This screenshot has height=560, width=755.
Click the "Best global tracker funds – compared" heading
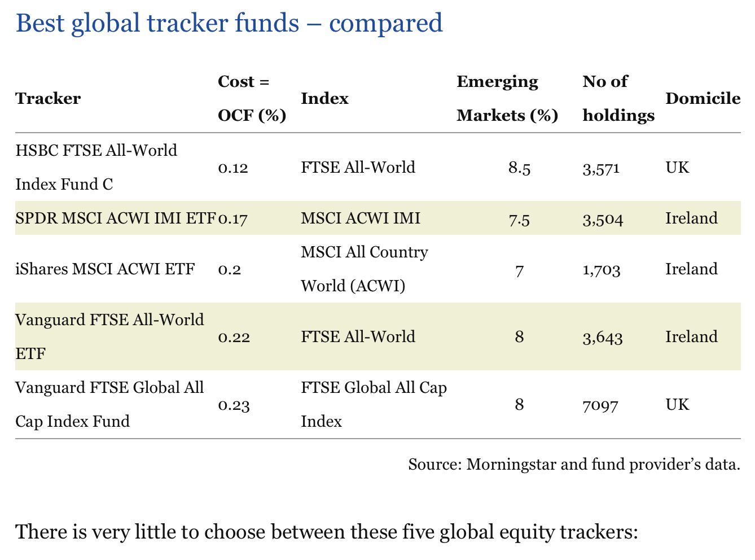click(229, 23)
